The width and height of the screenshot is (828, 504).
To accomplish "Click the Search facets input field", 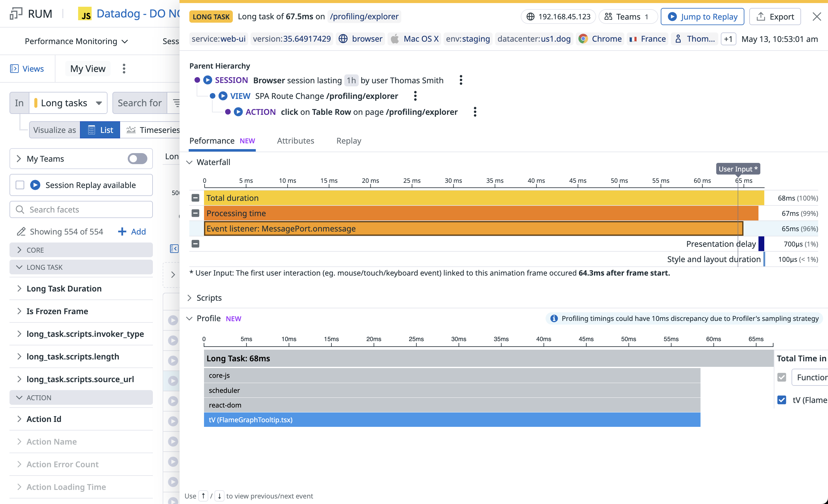I will [81, 210].
